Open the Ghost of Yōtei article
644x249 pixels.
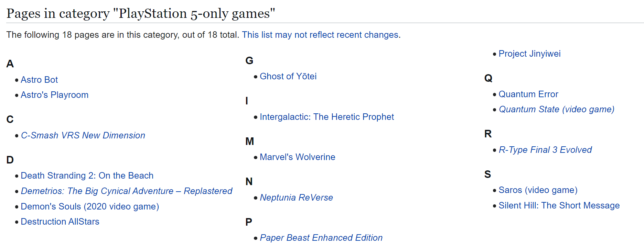(x=288, y=76)
